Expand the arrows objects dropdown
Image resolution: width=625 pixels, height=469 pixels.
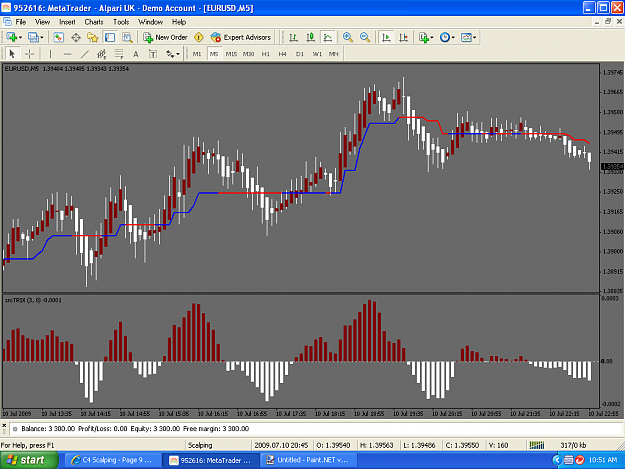[178, 54]
